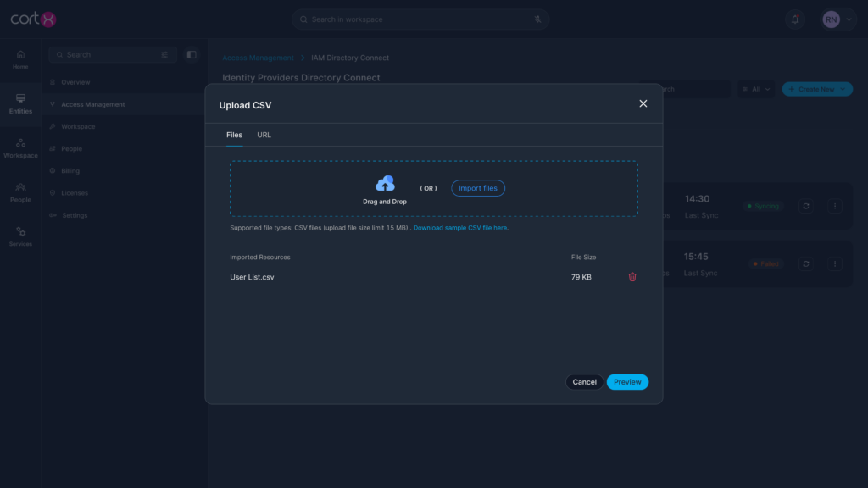Click the microphone icon in workspace search
This screenshot has height=488, width=868.
tap(537, 19)
